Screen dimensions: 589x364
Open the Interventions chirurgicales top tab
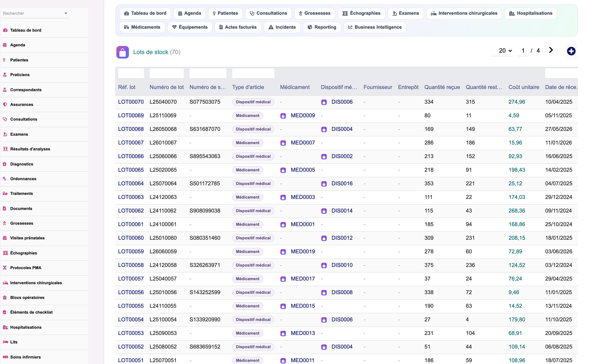(x=464, y=13)
